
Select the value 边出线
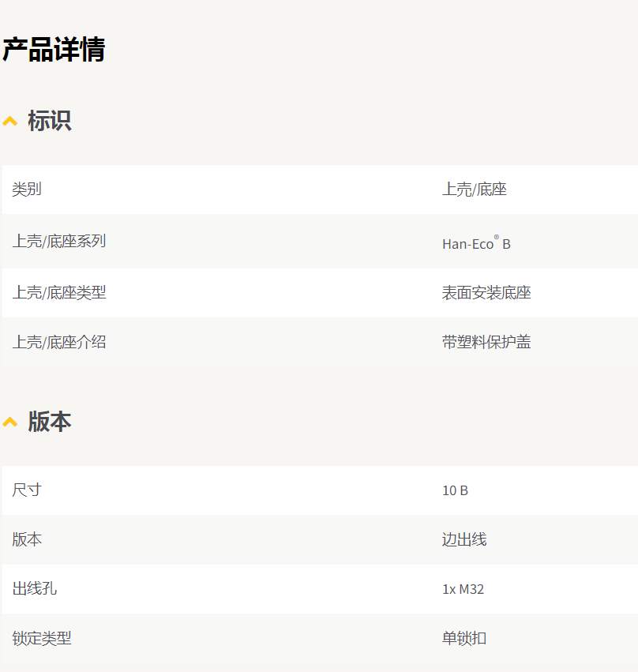coord(464,539)
